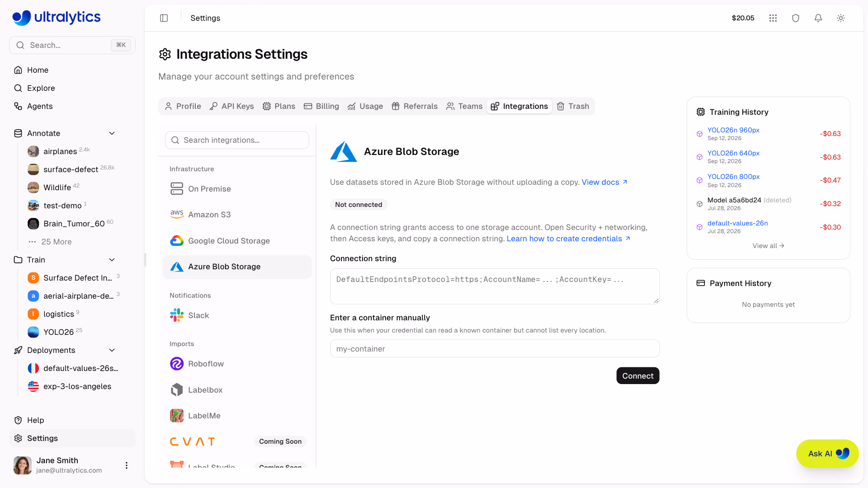Image resolution: width=868 pixels, height=488 pixels.
Task: Switch to API Keys tab
Action: 231,106
